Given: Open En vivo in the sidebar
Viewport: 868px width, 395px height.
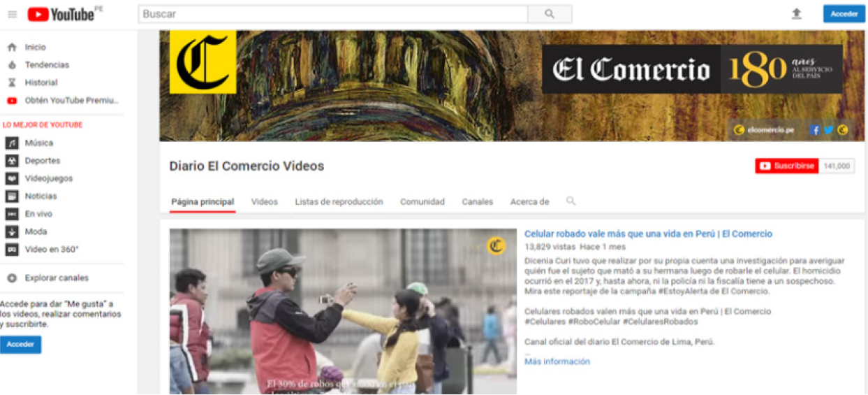Looking at the screenshot, I should (x=39, y=214).
